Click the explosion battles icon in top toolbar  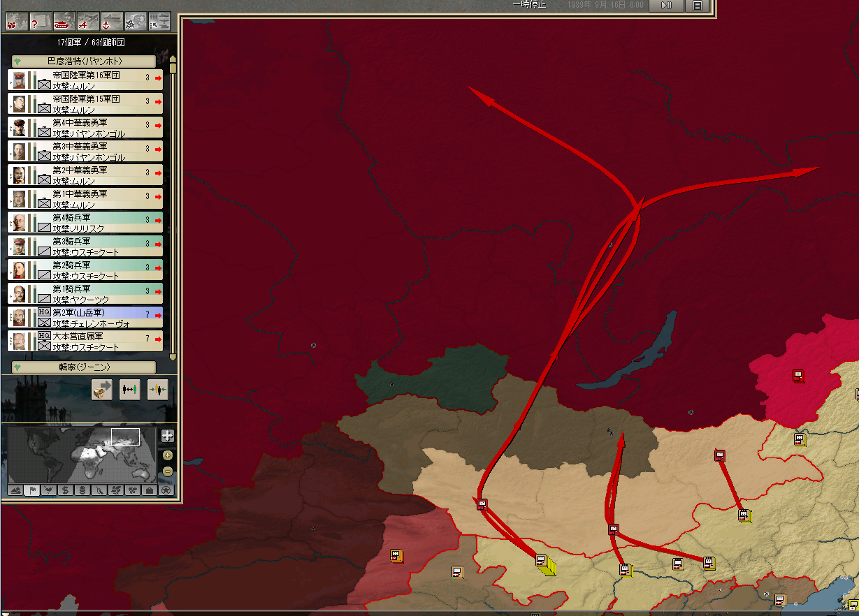click(136, 22)
